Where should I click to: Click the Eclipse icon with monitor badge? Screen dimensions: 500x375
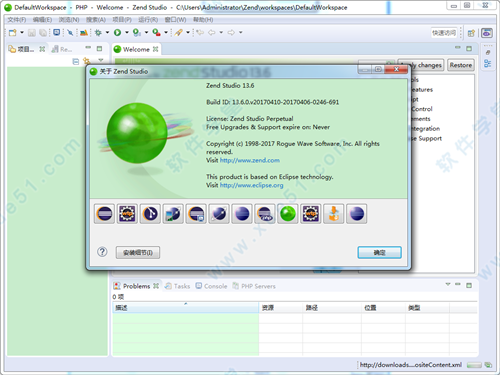tap(196, 214)
